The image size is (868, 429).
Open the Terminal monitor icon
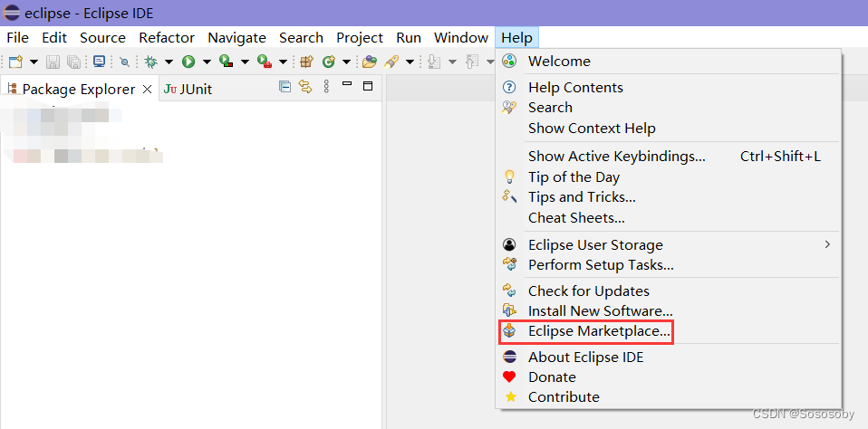(x=99, y=62)
